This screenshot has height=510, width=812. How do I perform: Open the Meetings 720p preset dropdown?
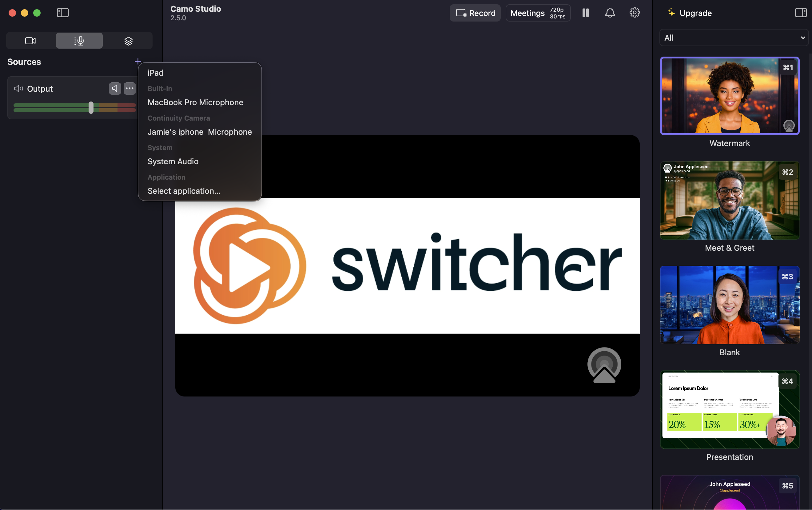[538, 13]
